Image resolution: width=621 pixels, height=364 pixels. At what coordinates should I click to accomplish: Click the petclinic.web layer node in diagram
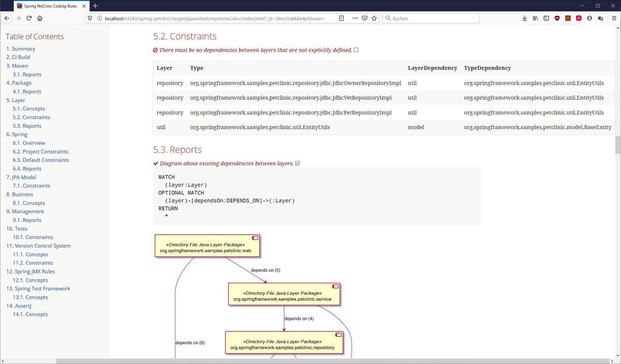coord(207,246)
